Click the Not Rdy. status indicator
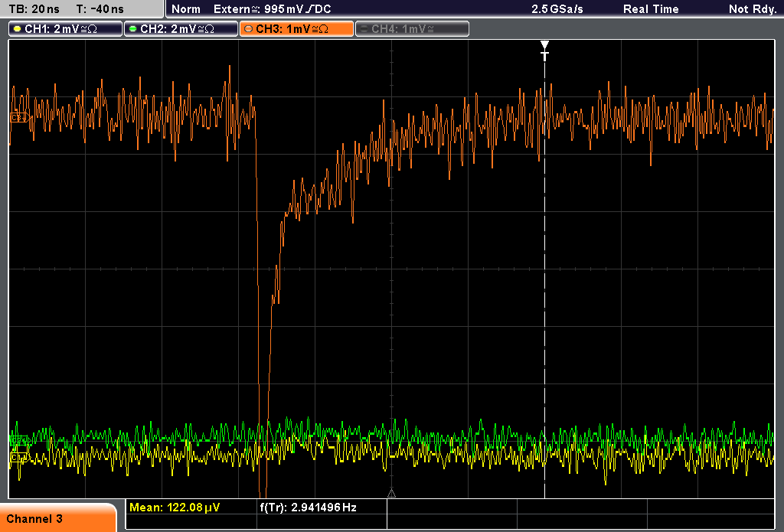The image size is (784, 532). coord(753,9)
